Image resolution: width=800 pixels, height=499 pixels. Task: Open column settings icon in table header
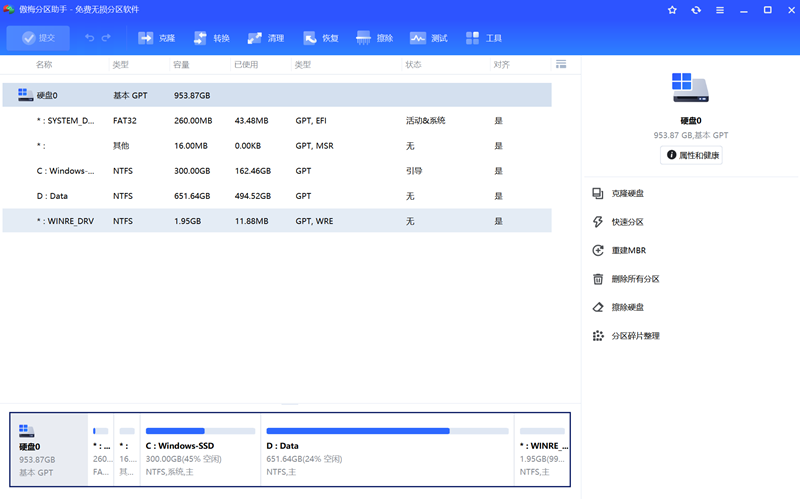click(x=561, y=64)
